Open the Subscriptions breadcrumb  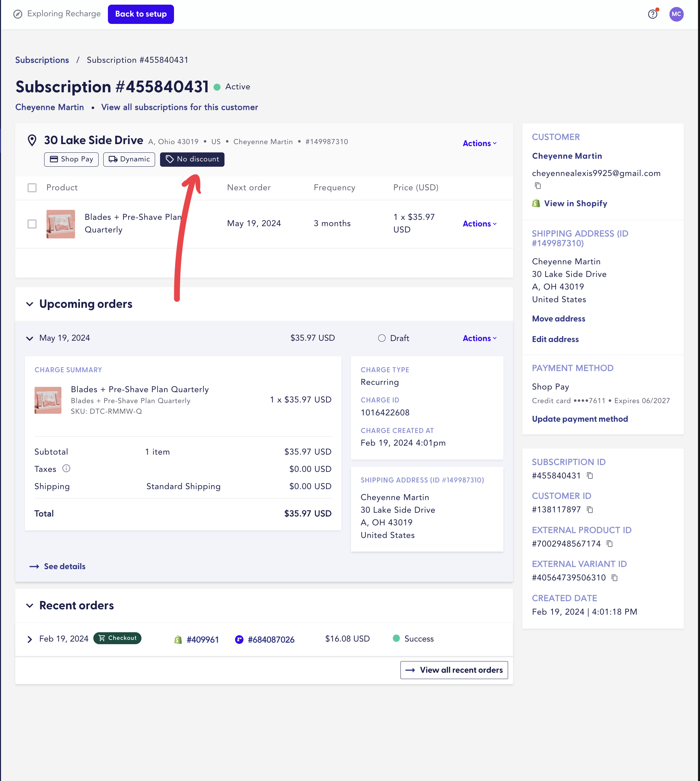point(42,60)
